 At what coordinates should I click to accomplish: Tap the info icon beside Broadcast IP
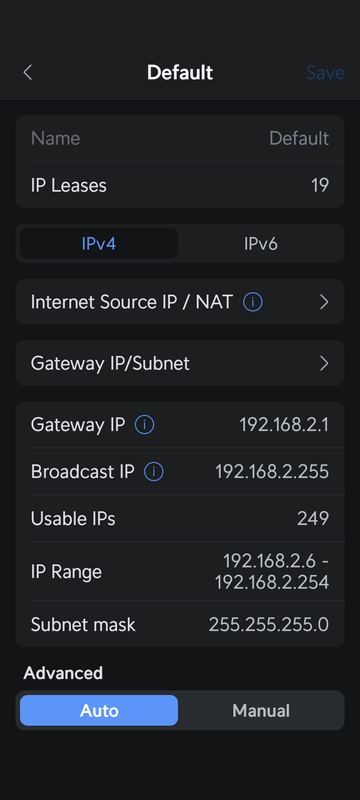pos(153,472)
